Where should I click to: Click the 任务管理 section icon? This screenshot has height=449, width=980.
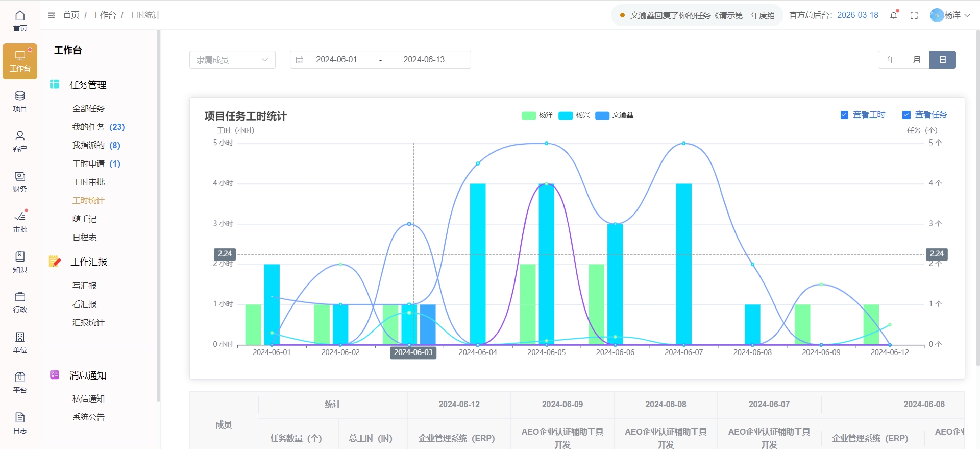[55, 84]
